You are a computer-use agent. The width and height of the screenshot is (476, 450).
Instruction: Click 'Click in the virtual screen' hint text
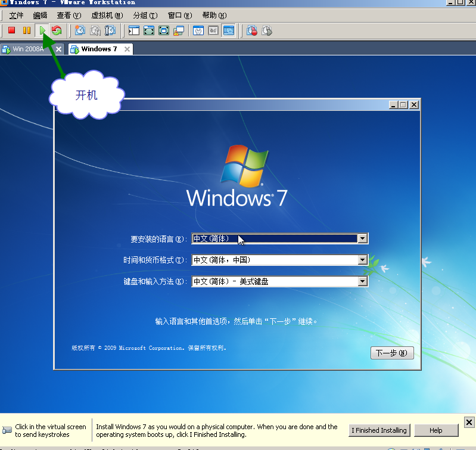point(51,430)
